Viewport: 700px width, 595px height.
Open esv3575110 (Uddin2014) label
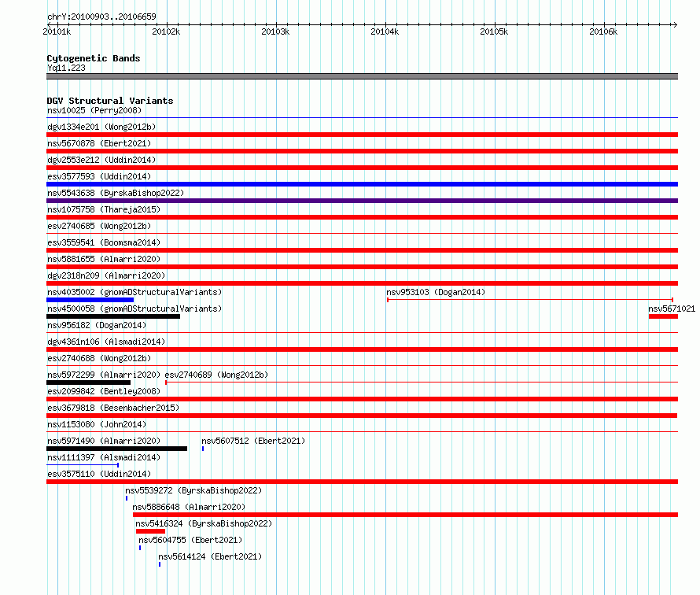click(x=99, y=474)
